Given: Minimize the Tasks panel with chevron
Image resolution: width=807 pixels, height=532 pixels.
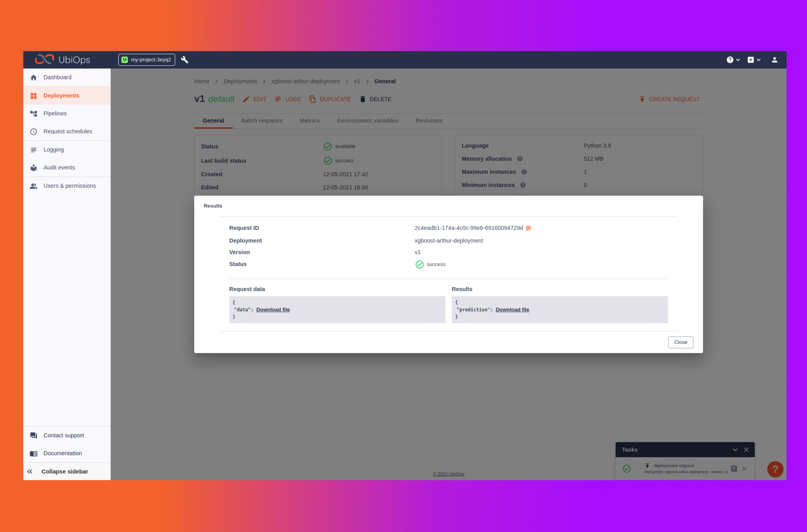Looking at the screenshot, I should coord(735,449).
